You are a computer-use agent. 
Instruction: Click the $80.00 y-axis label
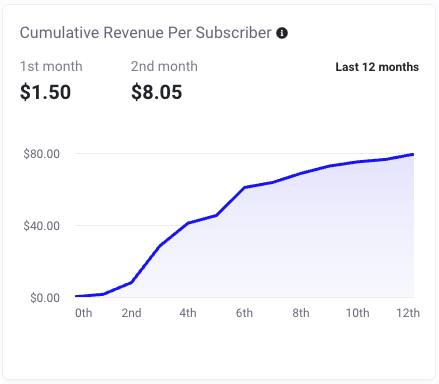[x=42, y=154]
